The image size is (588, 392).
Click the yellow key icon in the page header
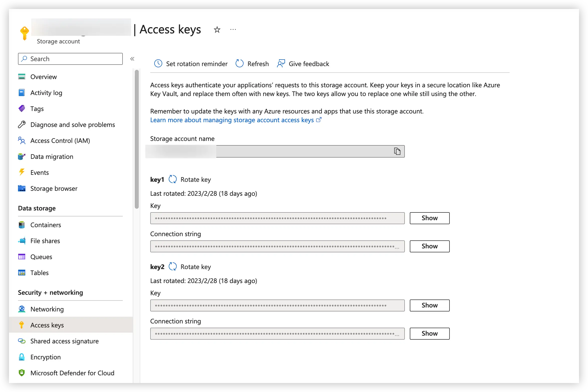[24, 33]
